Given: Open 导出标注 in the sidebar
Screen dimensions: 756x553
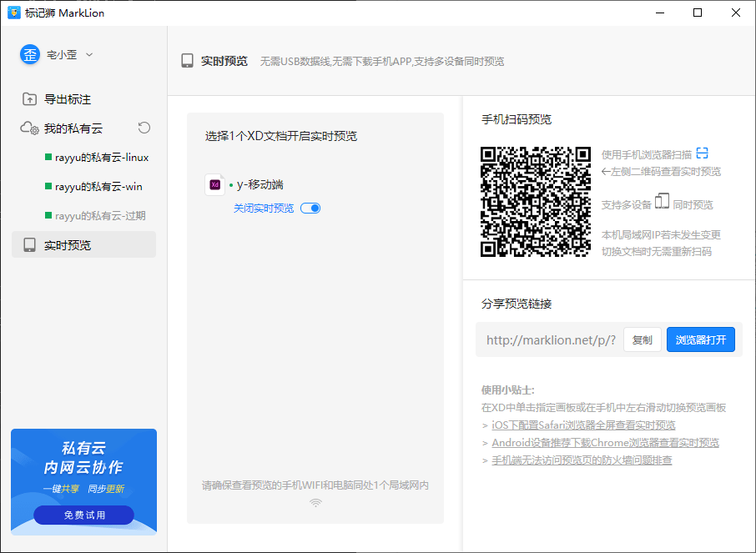Looking at the screenshot, I should 67,99.
